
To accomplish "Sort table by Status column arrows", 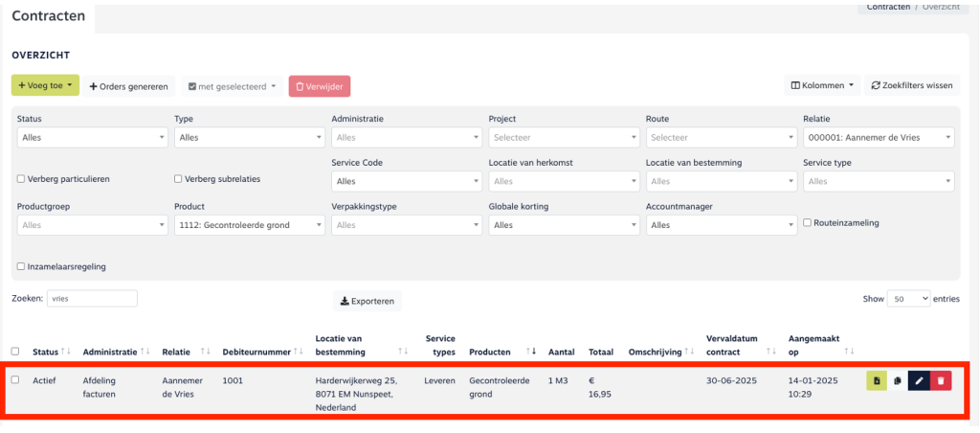I will coord(65,353).
